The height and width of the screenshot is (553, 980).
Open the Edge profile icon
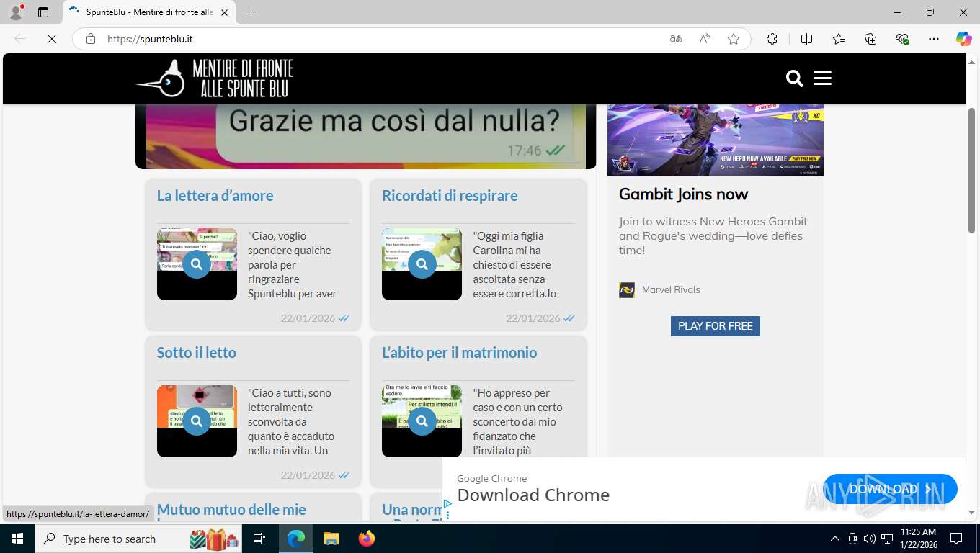click(16, 12)
